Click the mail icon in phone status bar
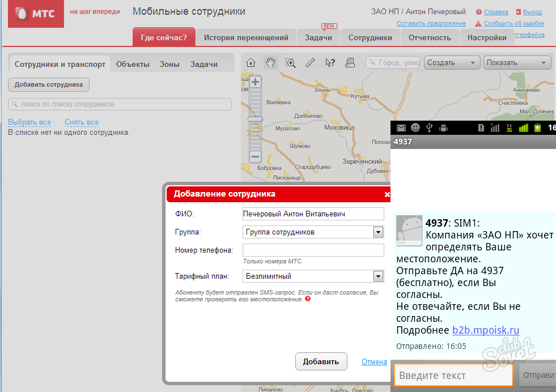This screenshot has width=556, height=392. (401, 127)
